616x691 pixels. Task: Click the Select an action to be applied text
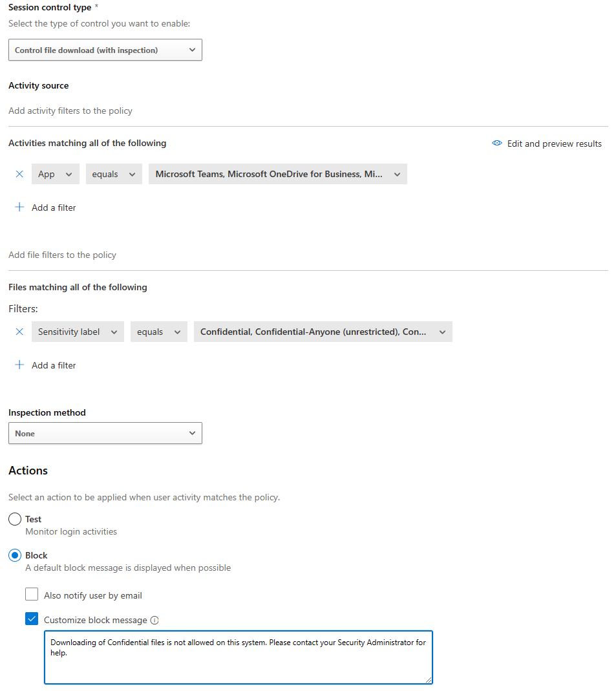(145, 497)
